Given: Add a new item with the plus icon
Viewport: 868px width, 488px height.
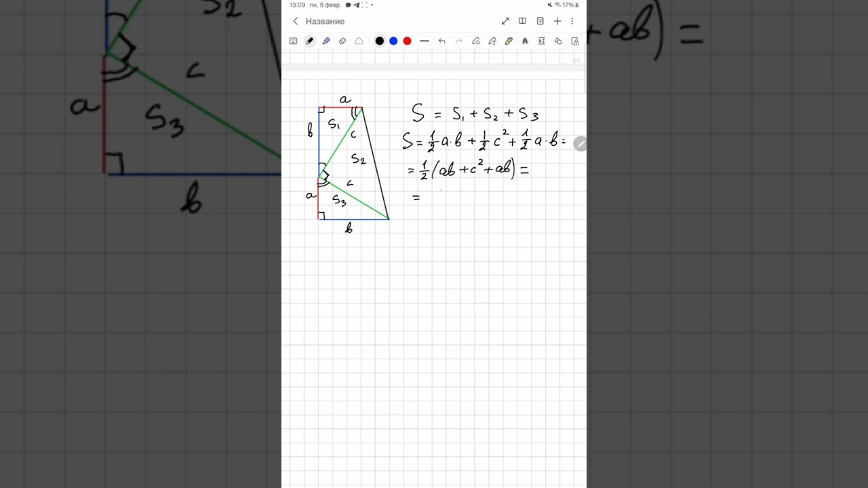Looking at the screenshot, I should (557, 22).
